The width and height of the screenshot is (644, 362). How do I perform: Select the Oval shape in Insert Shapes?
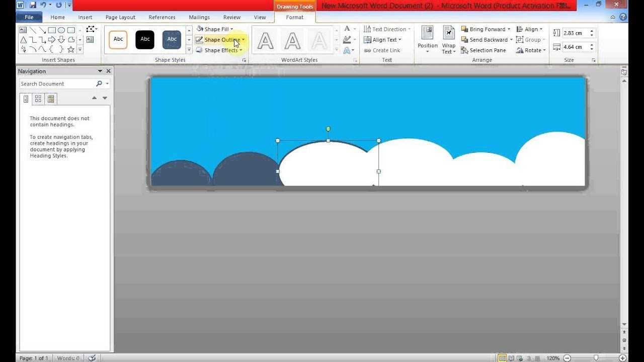tap(61, 30)
